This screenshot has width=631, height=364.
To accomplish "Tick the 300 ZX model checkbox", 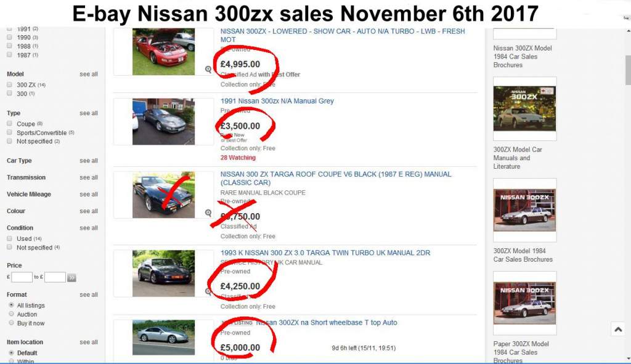I will point(9,84).
